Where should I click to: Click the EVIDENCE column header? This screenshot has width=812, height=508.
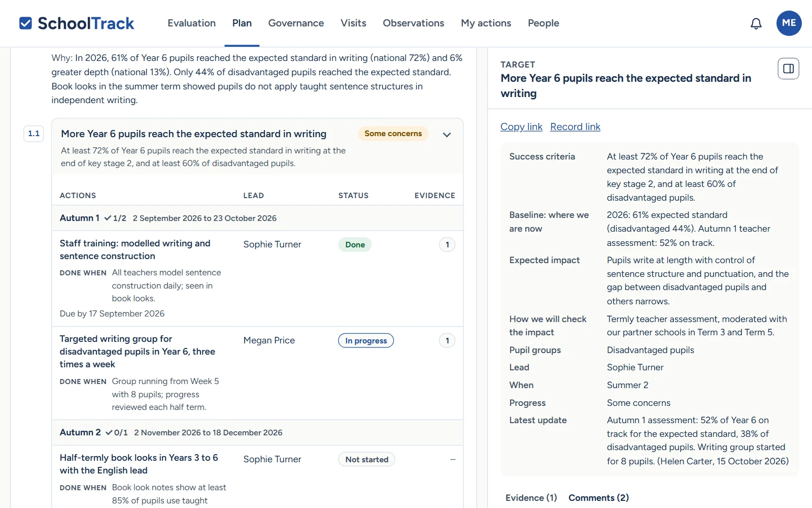pyautogui.click(x=435, y=196)
